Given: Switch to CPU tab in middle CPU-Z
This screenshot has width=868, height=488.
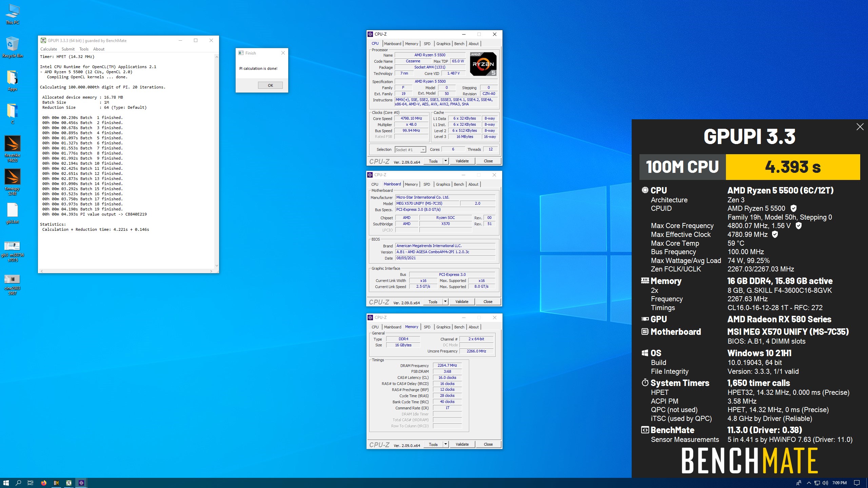Looking at the screenshot, I should point(375,184).
